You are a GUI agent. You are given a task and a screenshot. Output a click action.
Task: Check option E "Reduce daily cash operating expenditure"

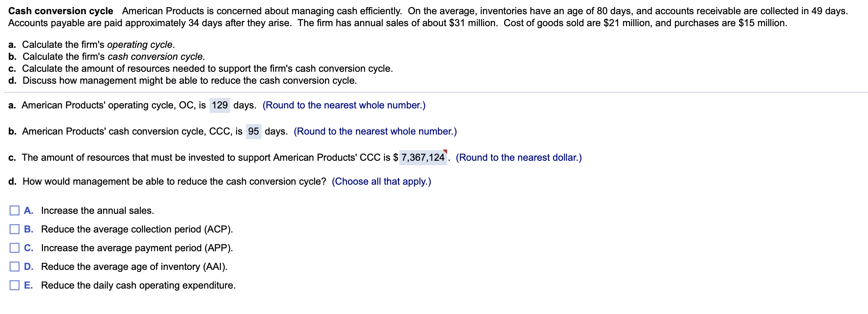coord(15,285)
